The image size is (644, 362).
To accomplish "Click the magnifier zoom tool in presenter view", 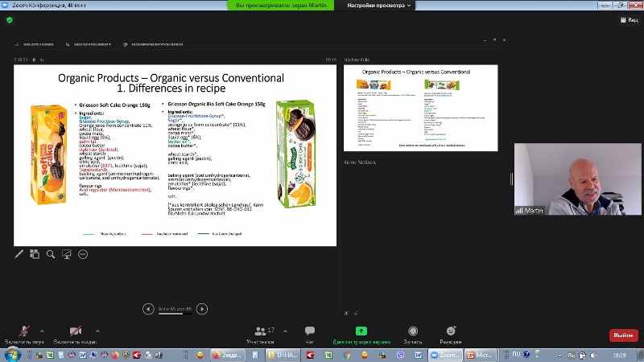I will point(51,254).
